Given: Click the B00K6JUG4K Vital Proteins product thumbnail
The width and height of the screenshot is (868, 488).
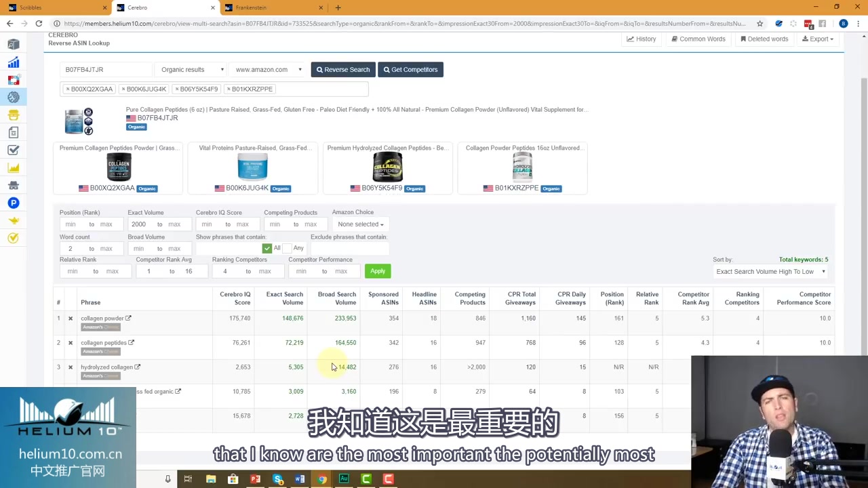Looking at the screenshot, I should click(x=252, y=167).
